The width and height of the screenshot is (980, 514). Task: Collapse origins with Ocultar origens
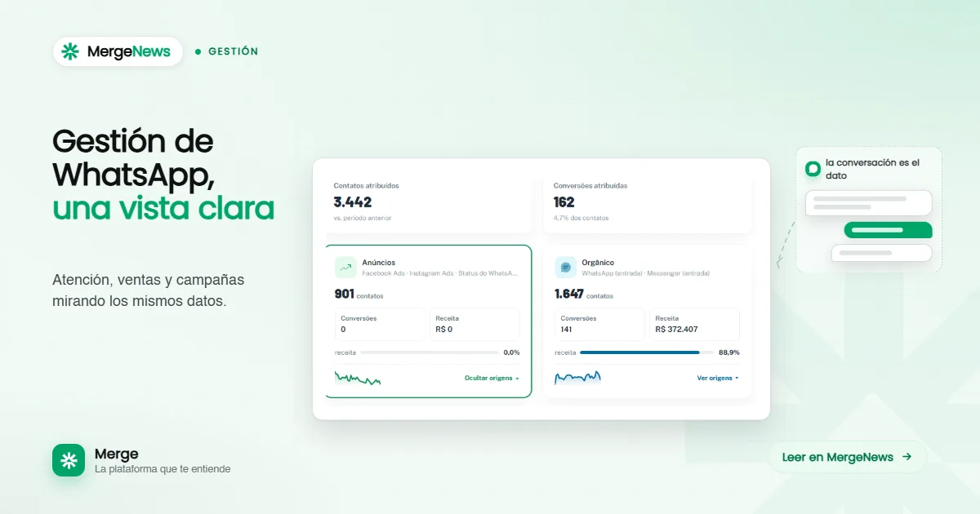point(492,378)
